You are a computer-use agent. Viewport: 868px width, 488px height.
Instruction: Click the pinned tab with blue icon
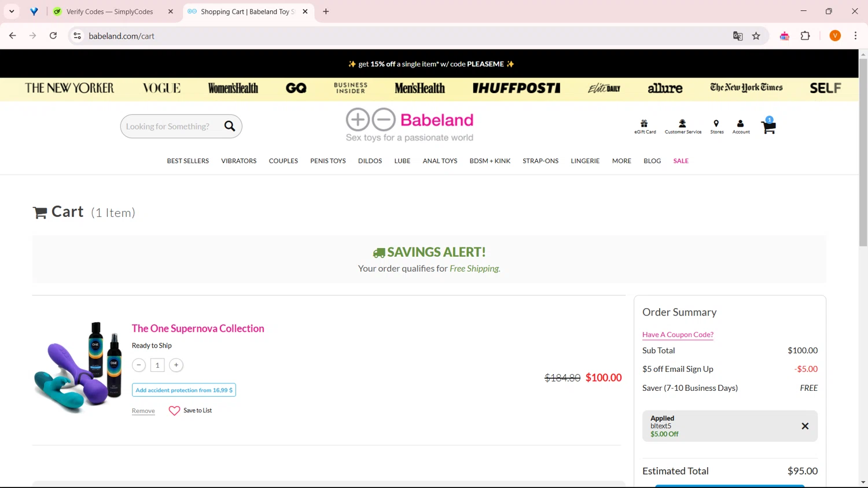pyautogui.click(x=34, y=12)
